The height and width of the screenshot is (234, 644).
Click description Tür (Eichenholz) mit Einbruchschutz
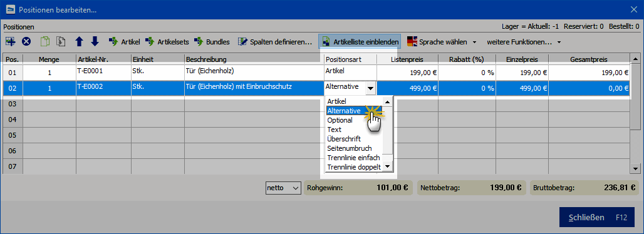tap(254, 88)
